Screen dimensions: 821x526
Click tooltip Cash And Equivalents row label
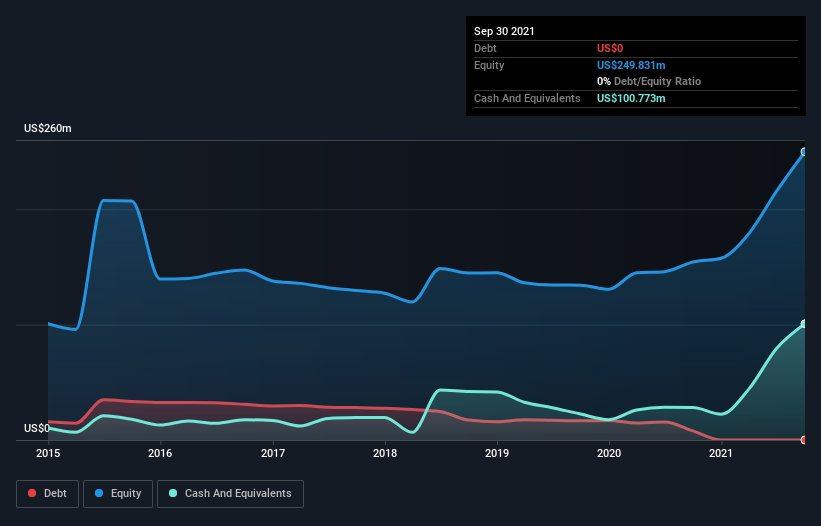(x=527, y=98)
